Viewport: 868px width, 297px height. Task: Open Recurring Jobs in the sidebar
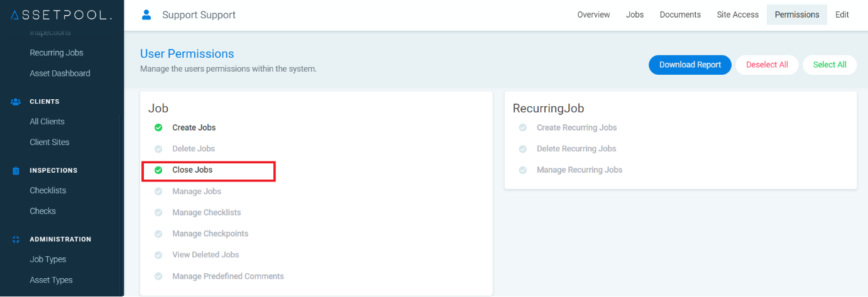57,53
